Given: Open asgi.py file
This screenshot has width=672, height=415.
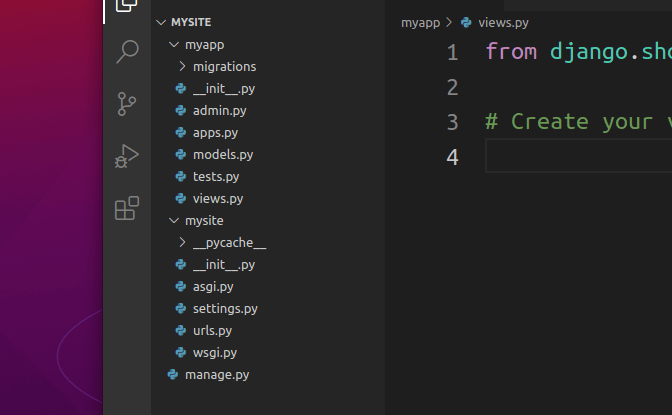Looking at the screenshot, I should 213,286.
